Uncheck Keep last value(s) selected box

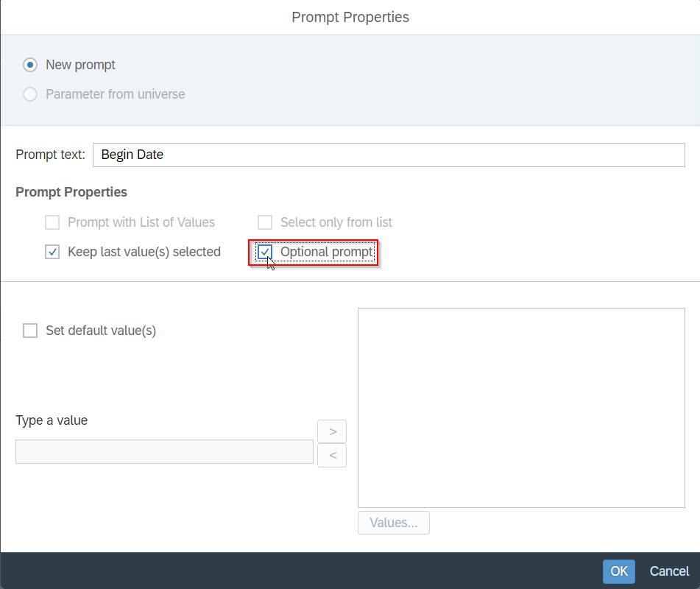coord(52,252)
